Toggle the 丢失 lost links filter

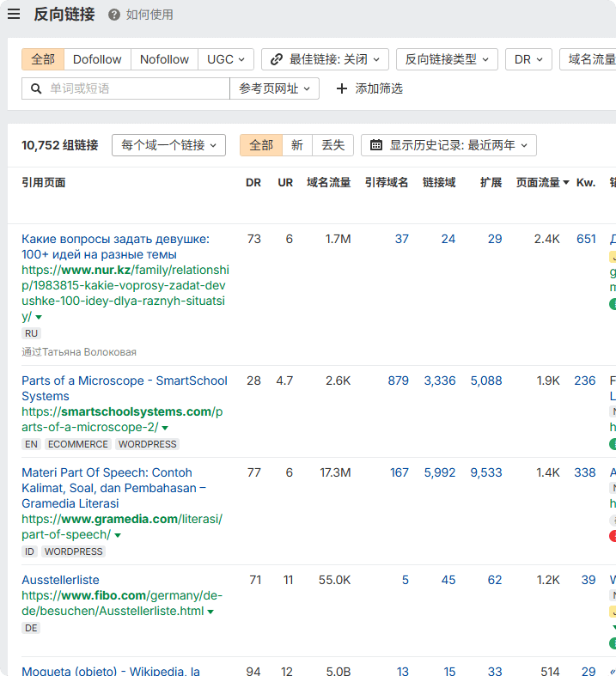click(332, 145)
